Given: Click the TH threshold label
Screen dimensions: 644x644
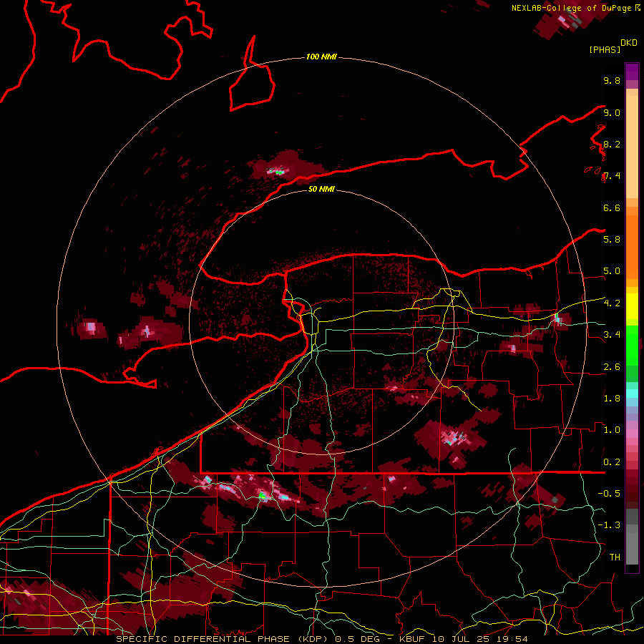Looking at the screenshot, I should click(x=615, y=557).
